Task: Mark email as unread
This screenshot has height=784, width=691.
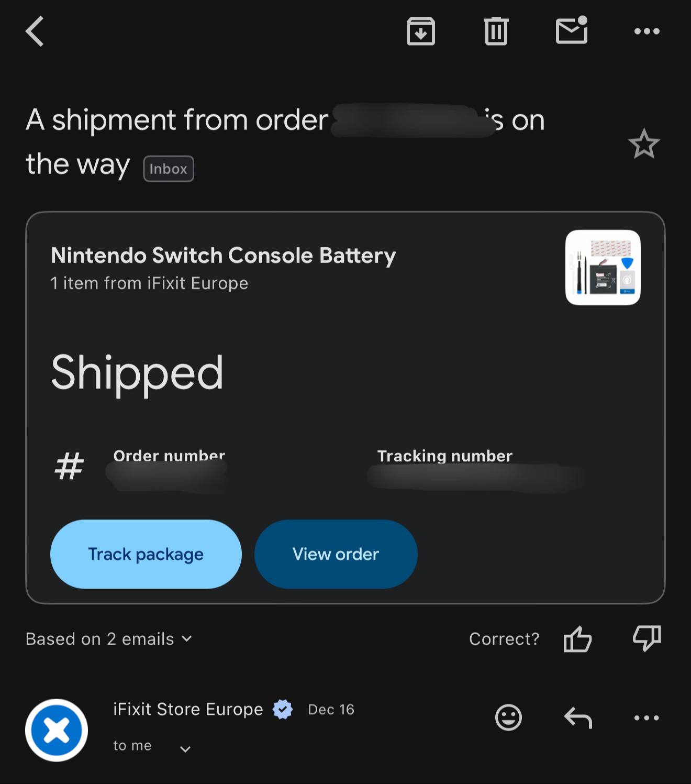Action: pyautogui.click(x=571, y=31)
